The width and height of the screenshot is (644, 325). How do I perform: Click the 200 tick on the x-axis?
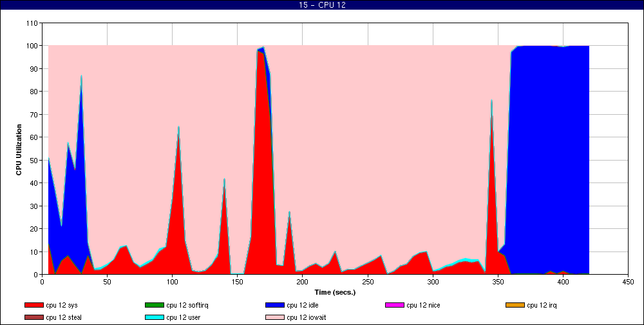[x=303, y=282]
